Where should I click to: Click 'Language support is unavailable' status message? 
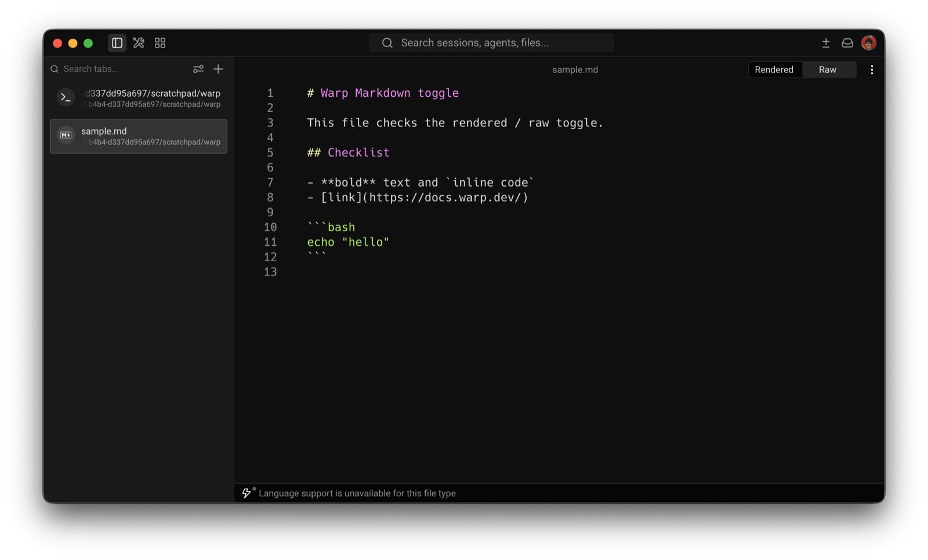tap(357, 493)
